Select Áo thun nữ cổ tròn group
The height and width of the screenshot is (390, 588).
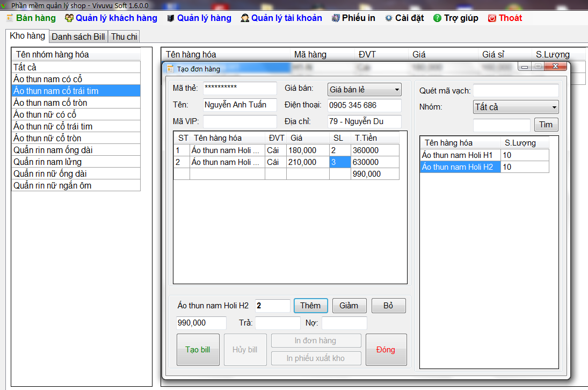[76, 138]
